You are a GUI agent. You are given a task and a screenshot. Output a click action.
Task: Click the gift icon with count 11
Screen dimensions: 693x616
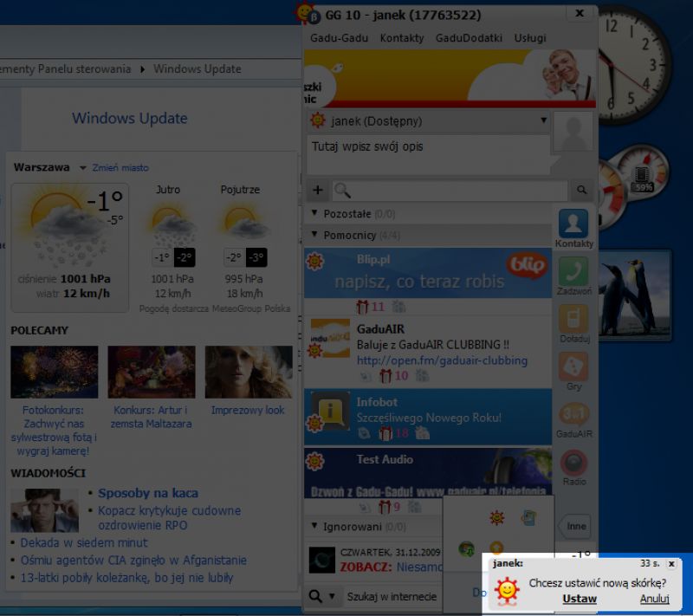click(x=362, y=306)
